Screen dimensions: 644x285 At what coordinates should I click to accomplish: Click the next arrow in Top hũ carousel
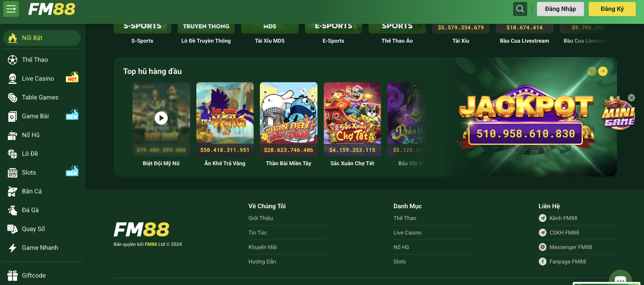tap(603, 71)
